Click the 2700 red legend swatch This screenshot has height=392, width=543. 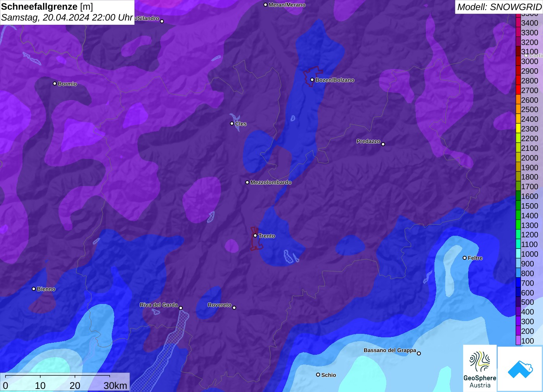[518, 90]
